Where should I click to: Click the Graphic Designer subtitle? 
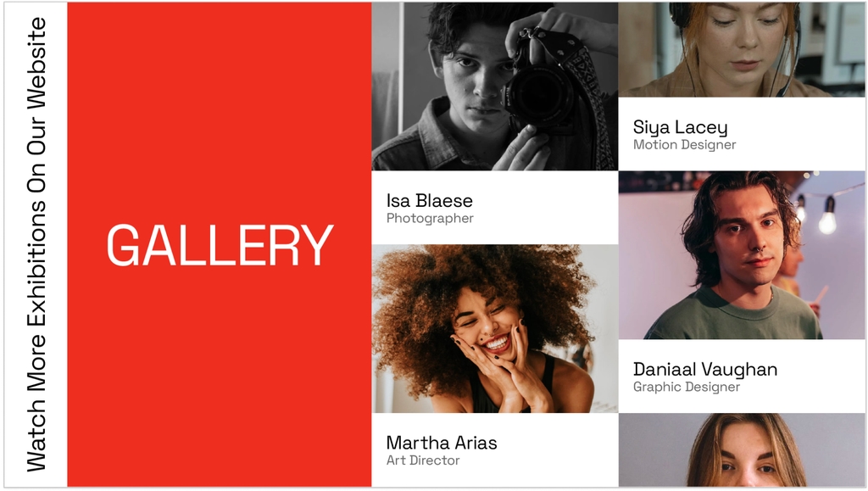(687, 387)
